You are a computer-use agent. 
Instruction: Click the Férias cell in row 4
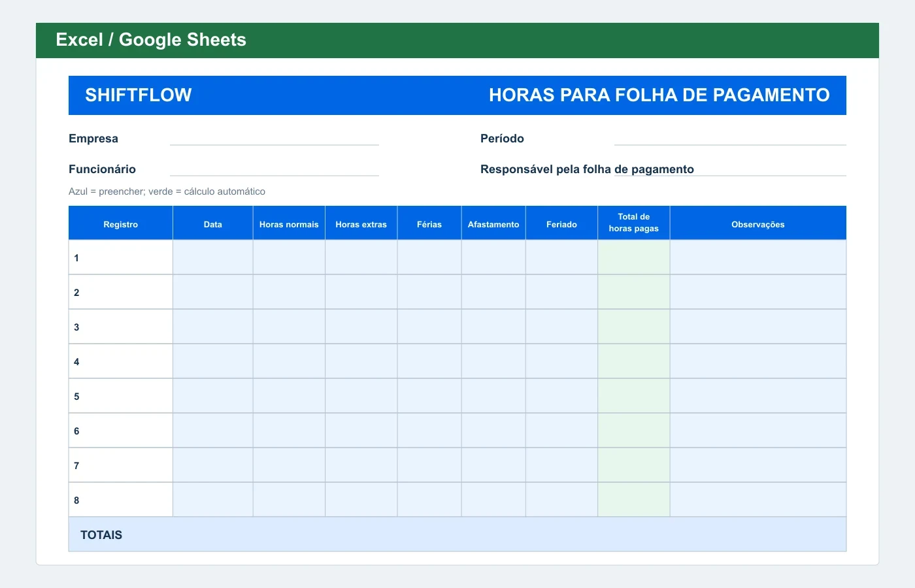[x=429, y=361]
